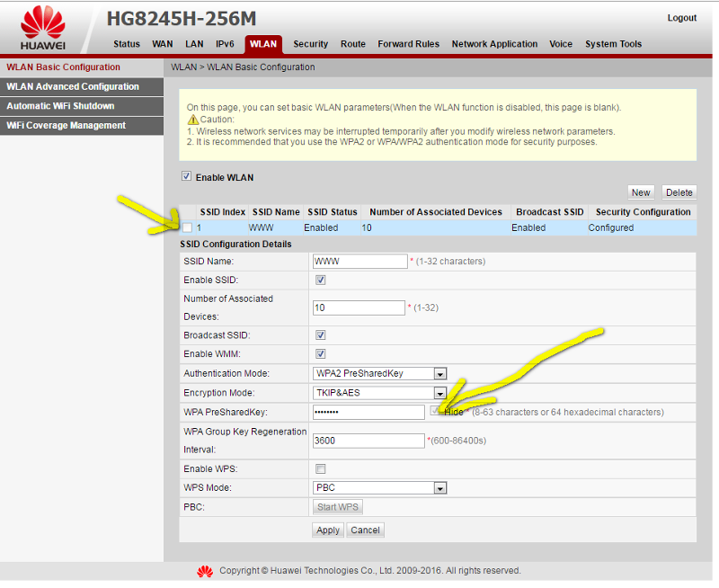Check the Enable WPS checkbox

point(321,468)
